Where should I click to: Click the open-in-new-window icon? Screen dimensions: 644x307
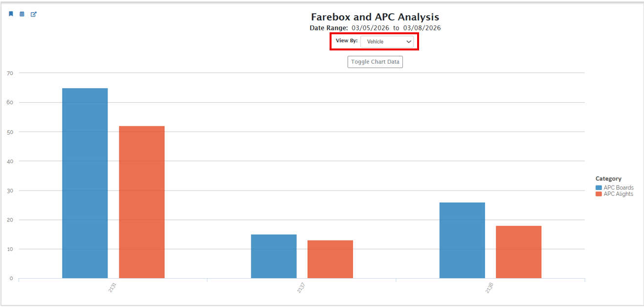pos(34,14)
